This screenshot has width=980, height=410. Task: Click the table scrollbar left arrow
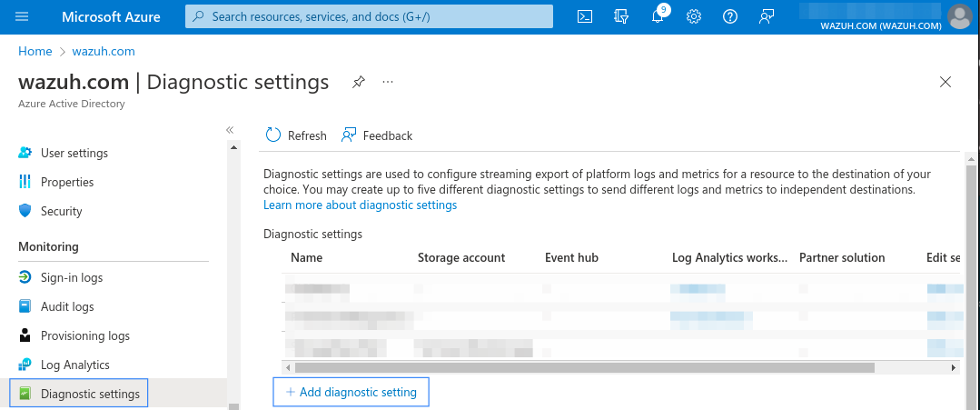[x=288, y=367]
